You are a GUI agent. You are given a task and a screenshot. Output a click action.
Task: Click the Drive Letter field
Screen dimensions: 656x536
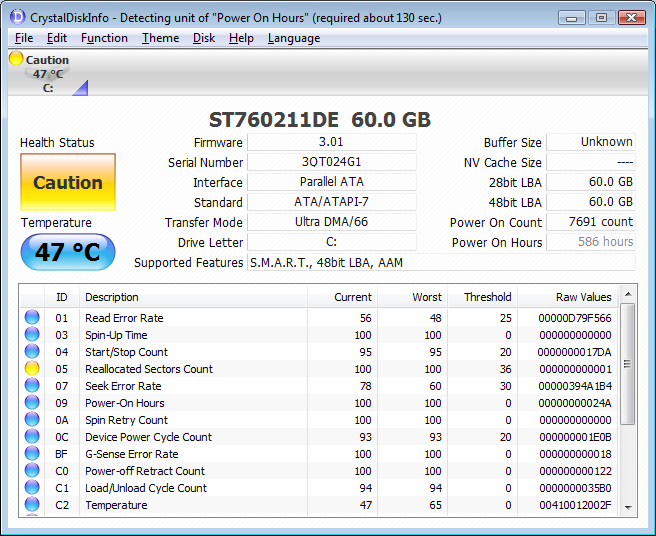[331, 242]
